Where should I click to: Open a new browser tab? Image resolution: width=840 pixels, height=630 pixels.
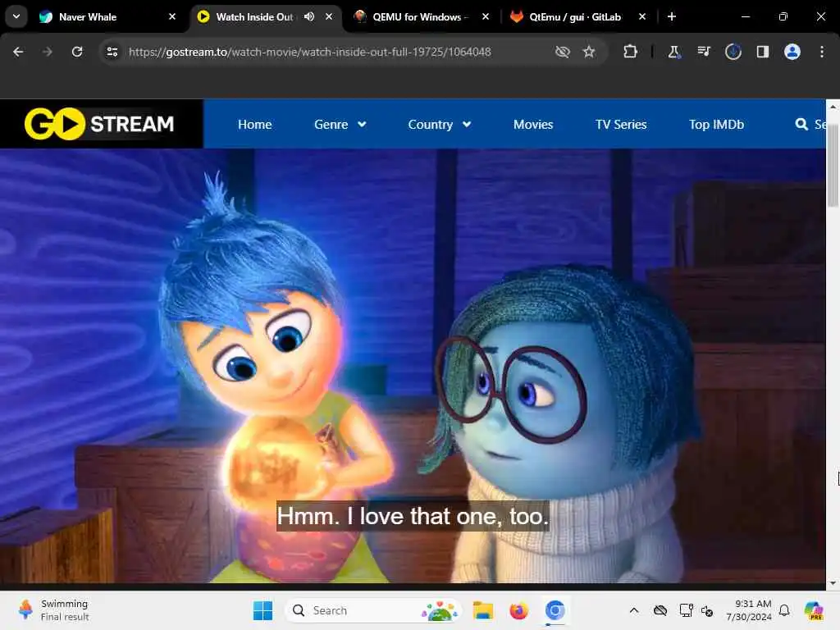pos(672,16)
